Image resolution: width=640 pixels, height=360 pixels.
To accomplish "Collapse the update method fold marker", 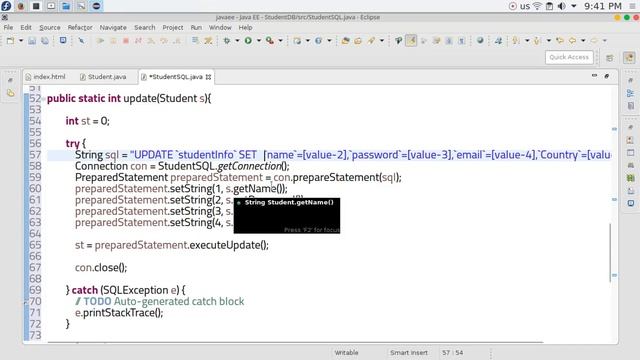I will [x=43, y=98].
